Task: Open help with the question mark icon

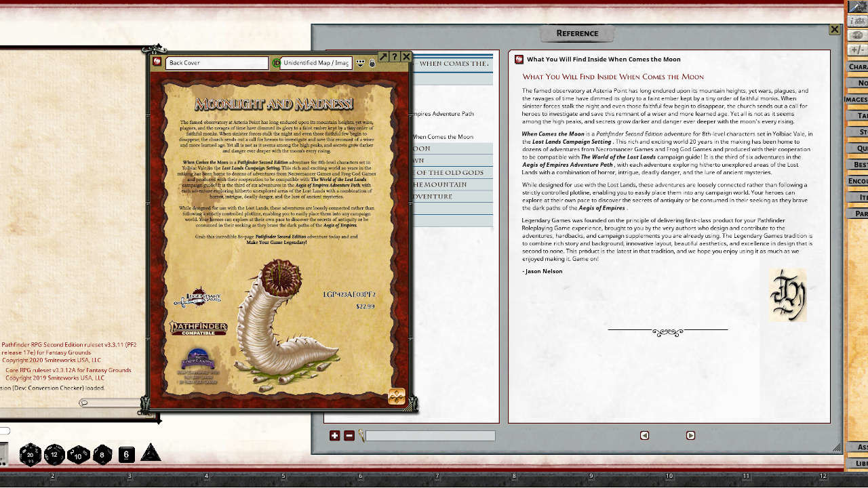Action: [395, 57]
